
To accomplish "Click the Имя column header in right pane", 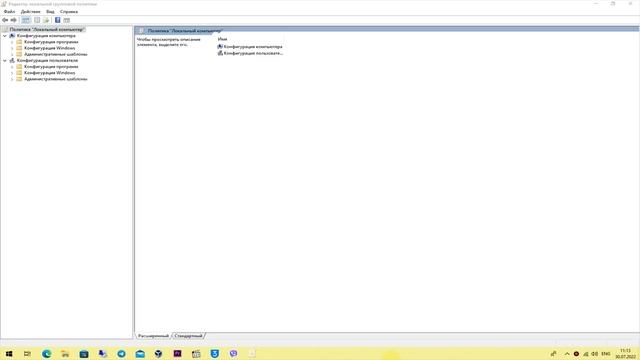I will (x=222, y=39).
